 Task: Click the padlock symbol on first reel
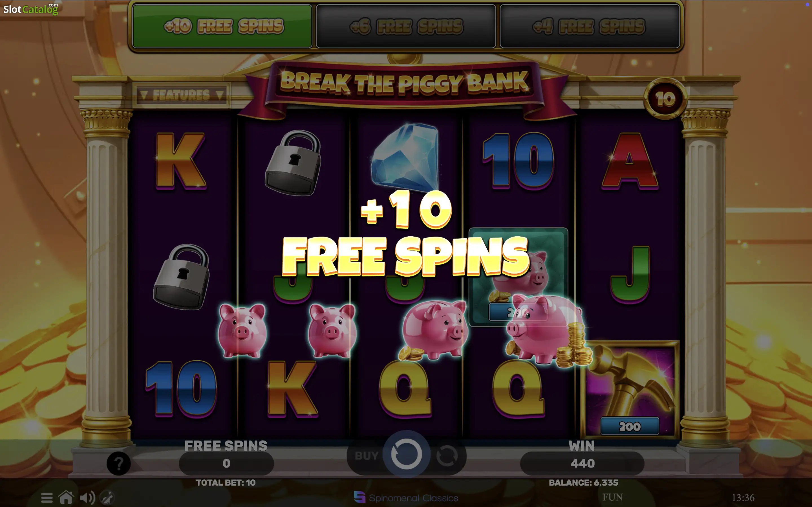182,277
